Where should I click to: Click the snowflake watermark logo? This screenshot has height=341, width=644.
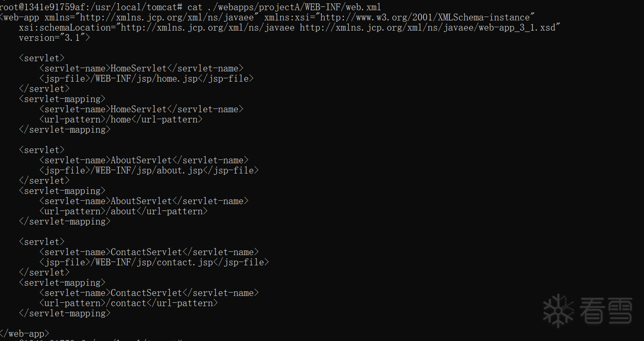tap(558, 310)
